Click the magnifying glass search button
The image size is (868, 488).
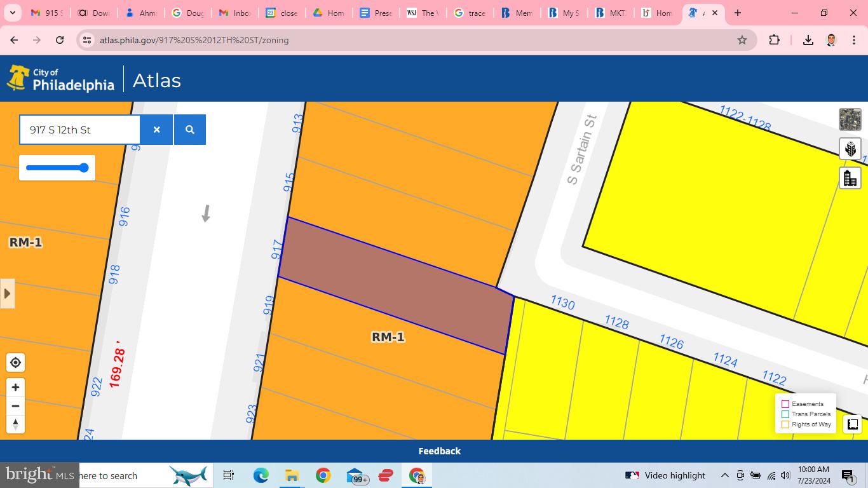point(189,130)
